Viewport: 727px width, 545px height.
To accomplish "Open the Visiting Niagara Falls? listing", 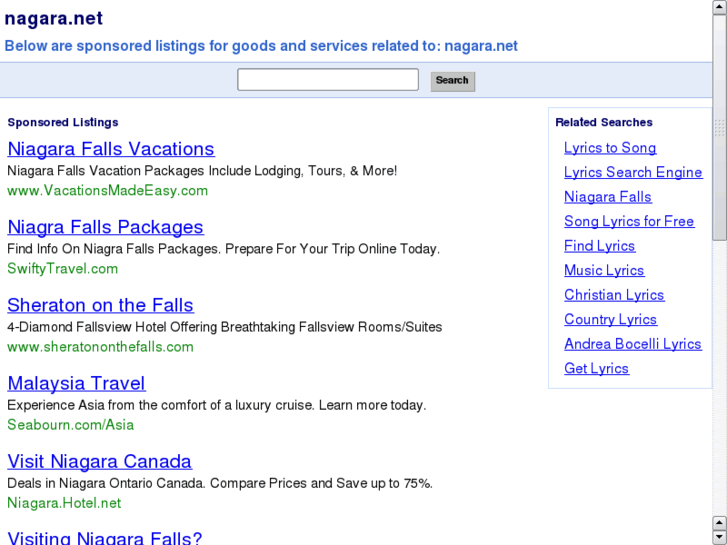I will point(105,538).
